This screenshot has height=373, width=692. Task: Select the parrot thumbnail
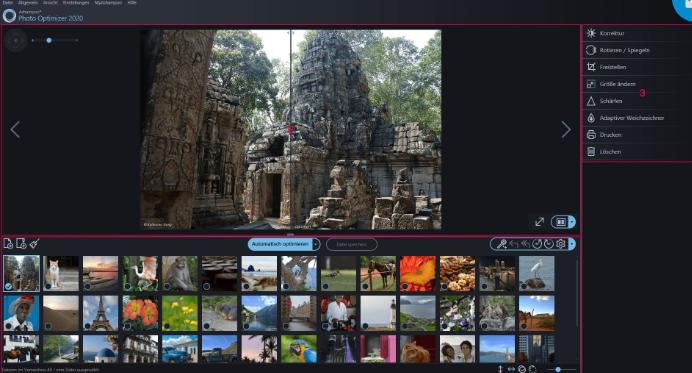pyautogui.click(x=299, y=349)
